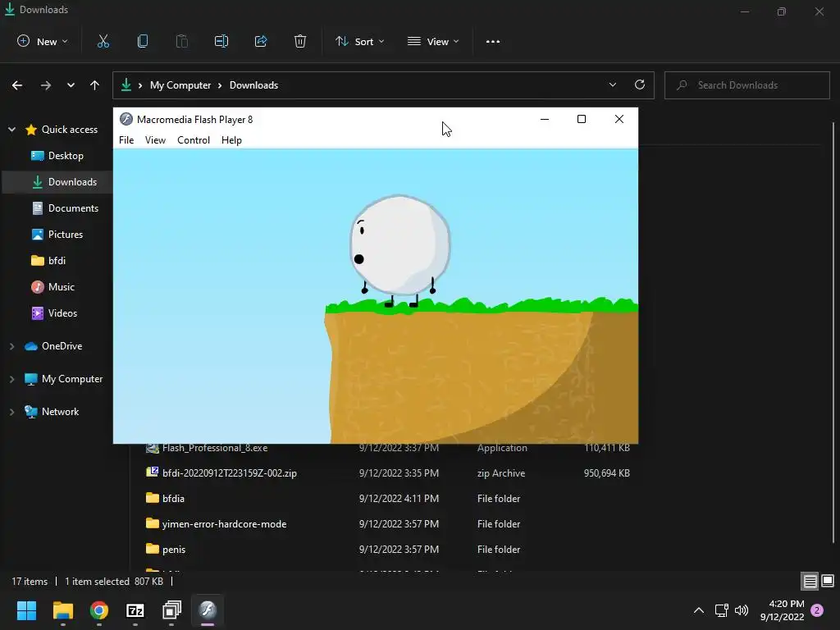Click the file list vertical scrollbar
Screen dimensions: 840x630
833,332
